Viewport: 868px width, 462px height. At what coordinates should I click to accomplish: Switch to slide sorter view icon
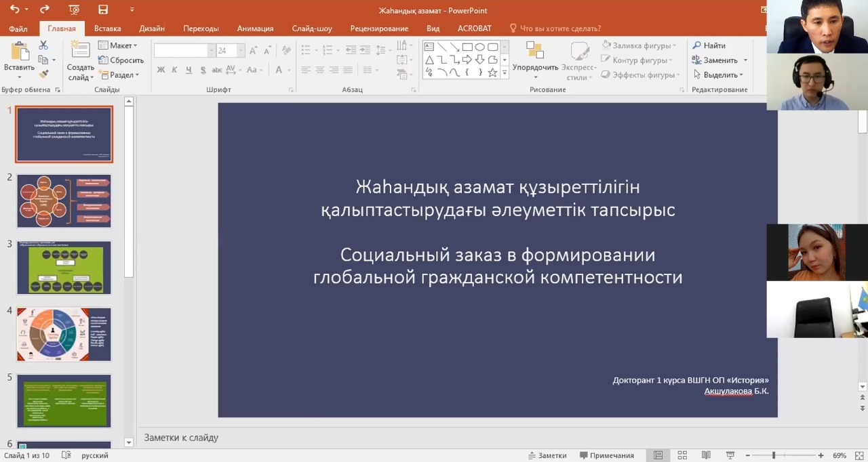pyautogui.click(x=682, y=455)
